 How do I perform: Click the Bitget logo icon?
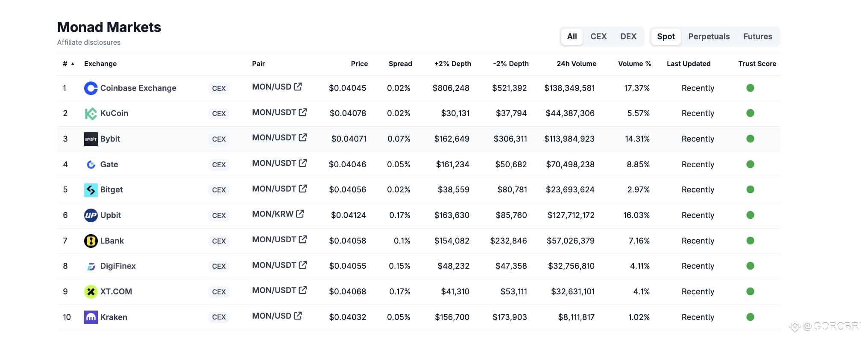click(x=91, y=190)
